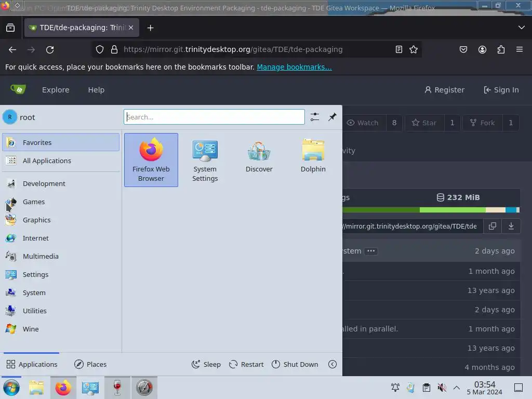Click the Shut Down button

pyautogui.click(x=295, y=364)
